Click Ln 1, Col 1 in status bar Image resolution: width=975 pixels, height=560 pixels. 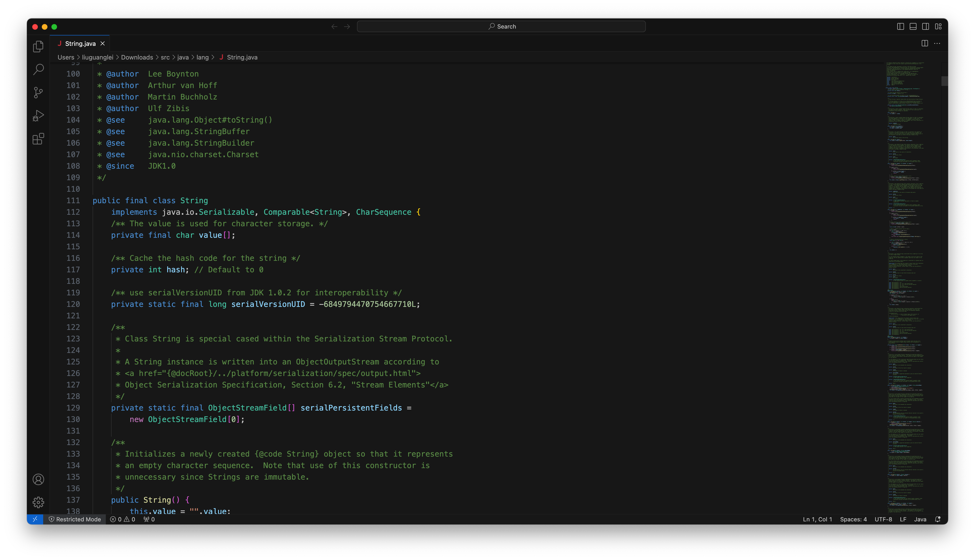click(x=817, y=519)
